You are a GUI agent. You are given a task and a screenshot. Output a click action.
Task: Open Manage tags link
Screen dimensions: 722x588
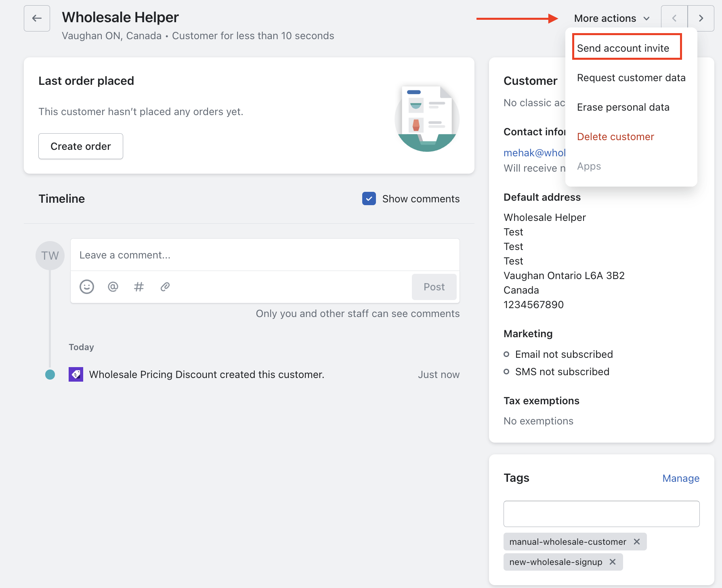681,478
